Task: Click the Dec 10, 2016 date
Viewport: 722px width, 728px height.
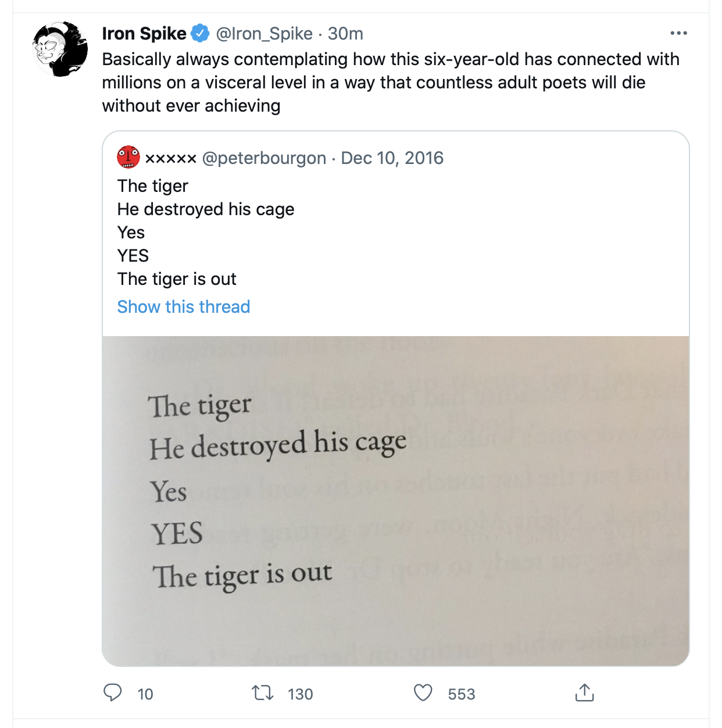Action: coord(392,158)
